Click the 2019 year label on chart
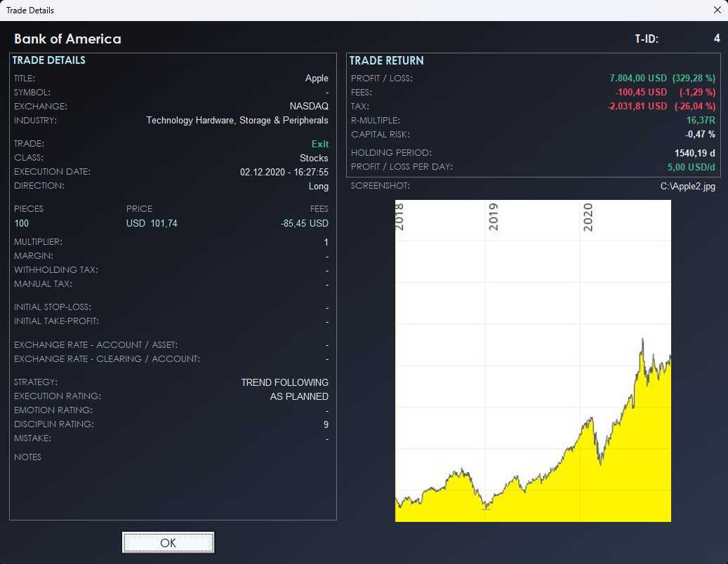Viewport: 728px width, 564px height. tap(493, 217)
